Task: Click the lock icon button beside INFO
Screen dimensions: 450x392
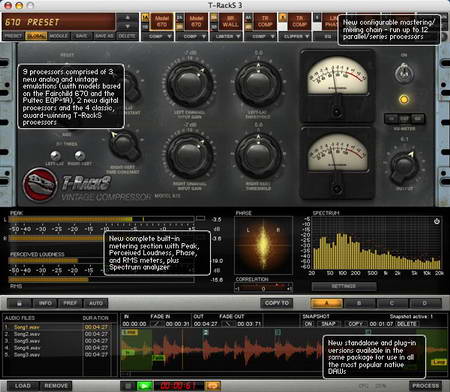Action: click(x=20, y=303)
